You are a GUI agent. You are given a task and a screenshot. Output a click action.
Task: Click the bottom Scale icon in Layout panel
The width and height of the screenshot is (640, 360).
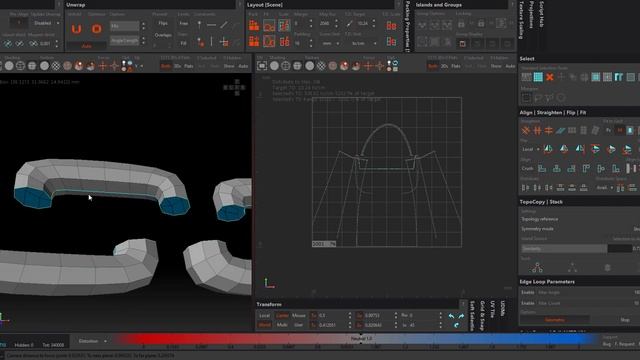[284, 41]
